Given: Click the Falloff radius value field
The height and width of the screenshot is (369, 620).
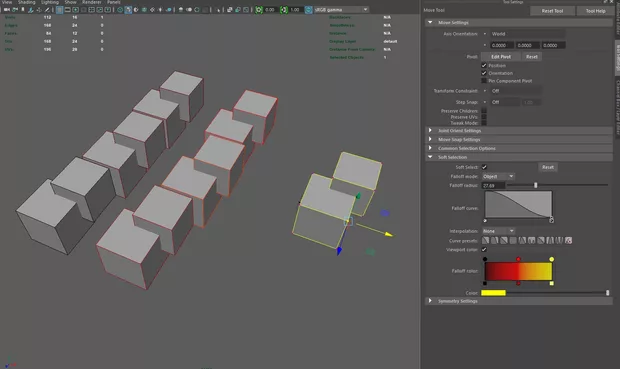Looking at the screenshot, I should (493, 185).
